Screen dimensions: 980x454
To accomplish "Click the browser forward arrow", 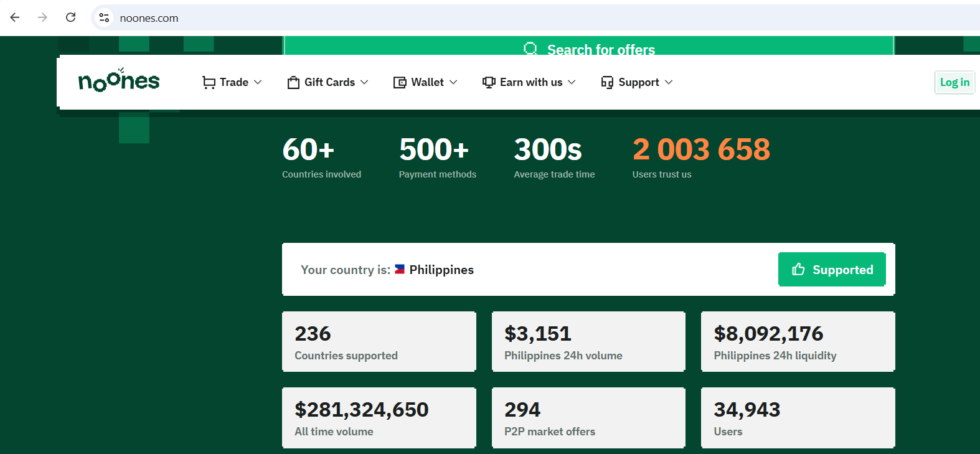I will click(x=42, y=17).
